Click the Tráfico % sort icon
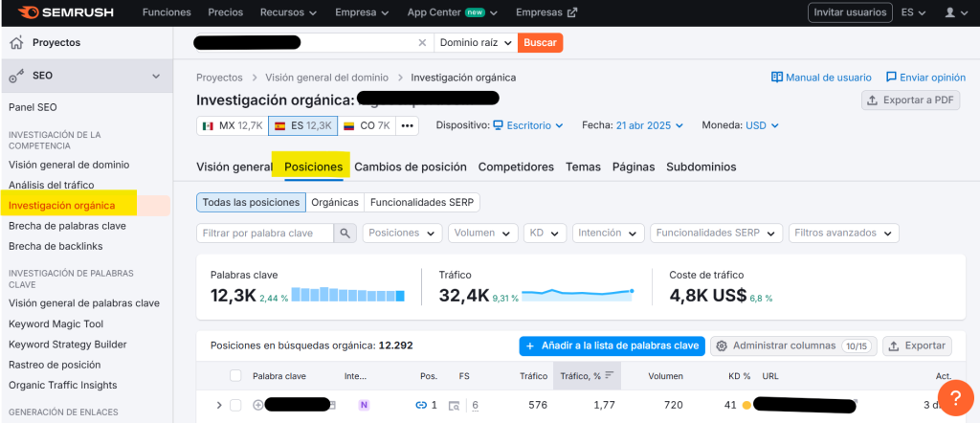The image size is (980, 423). tap(610, 376)
